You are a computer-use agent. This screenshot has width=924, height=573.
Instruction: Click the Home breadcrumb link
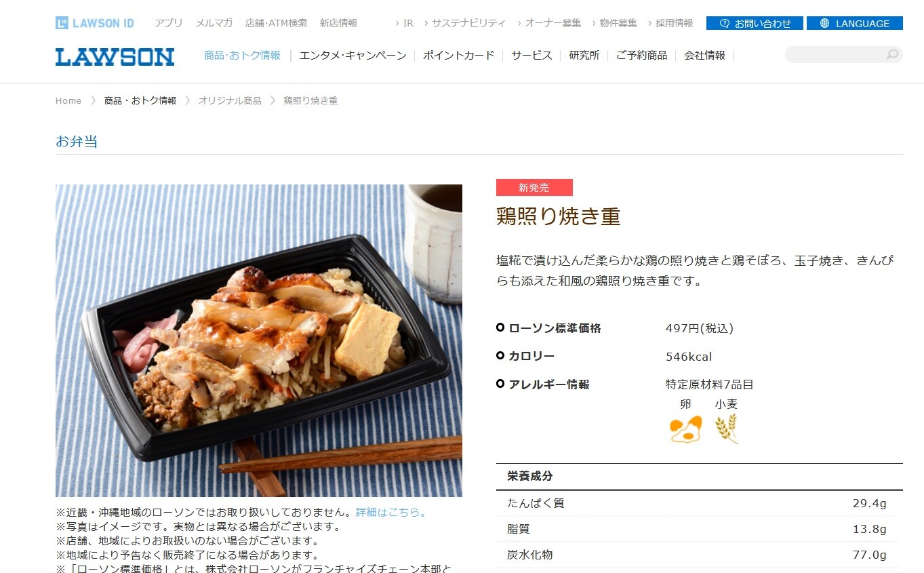click(x=68, y=101)
